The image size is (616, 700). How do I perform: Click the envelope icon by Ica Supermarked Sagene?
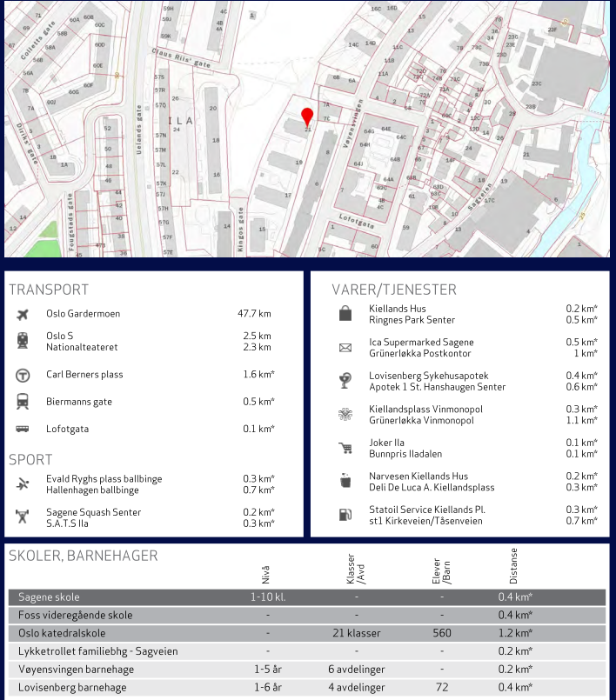[345, 347]
